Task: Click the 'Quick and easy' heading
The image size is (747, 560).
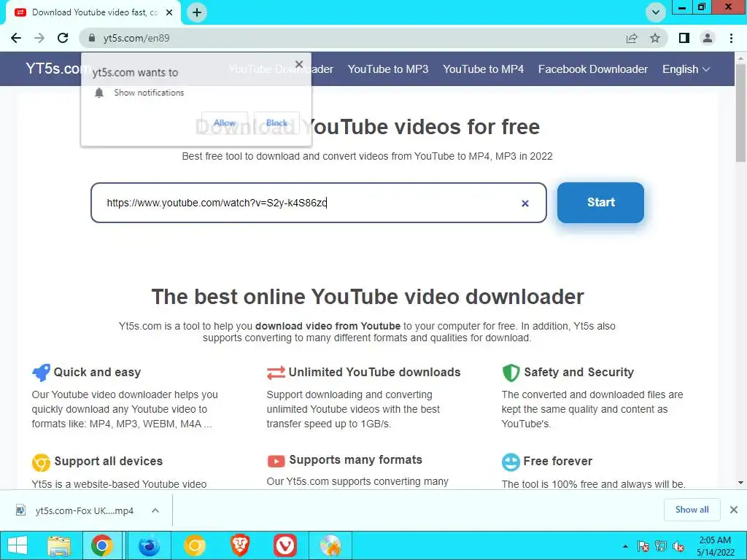Action: (97, 372)
